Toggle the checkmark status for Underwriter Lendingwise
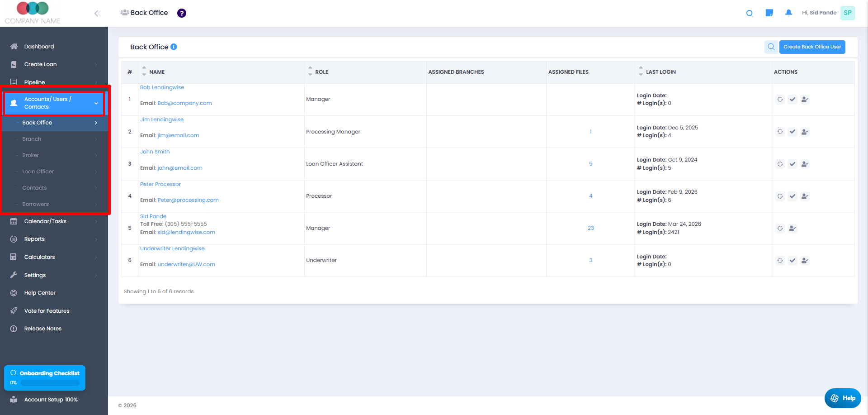868x415 pixels. [x=793, y=261]
